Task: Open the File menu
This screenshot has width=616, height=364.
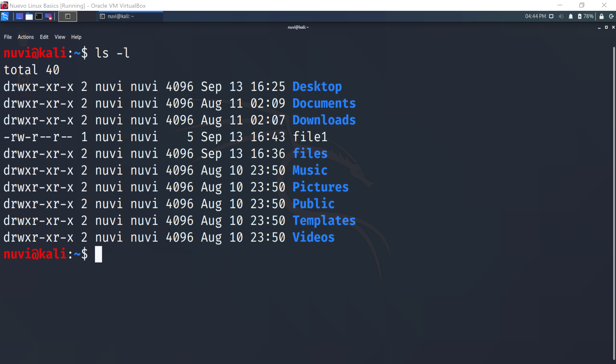Action: click(x=7, y=37)
